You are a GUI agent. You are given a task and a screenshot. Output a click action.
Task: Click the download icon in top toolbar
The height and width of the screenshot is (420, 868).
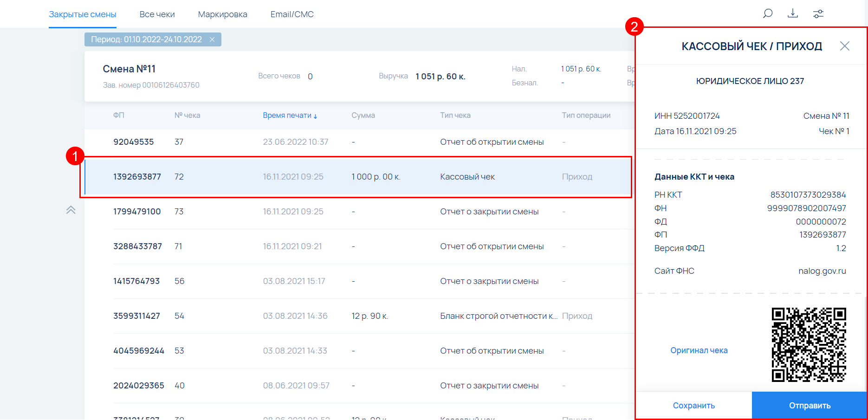pos(793,13)
